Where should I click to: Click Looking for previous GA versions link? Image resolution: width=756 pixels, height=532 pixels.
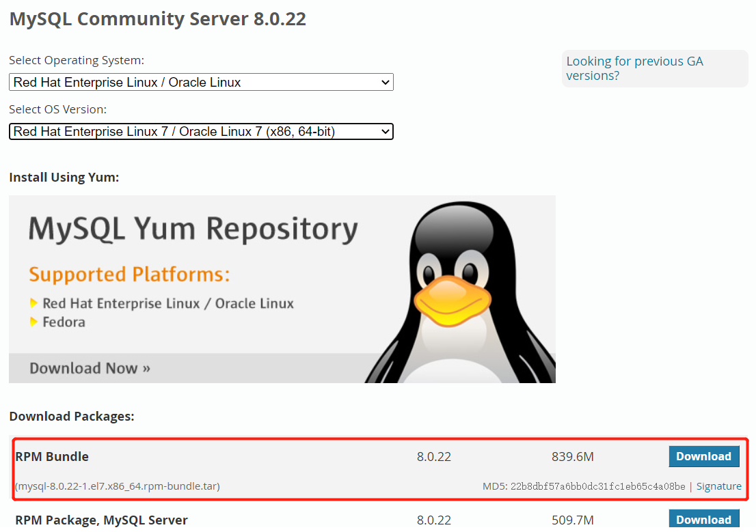pos(634,68)
